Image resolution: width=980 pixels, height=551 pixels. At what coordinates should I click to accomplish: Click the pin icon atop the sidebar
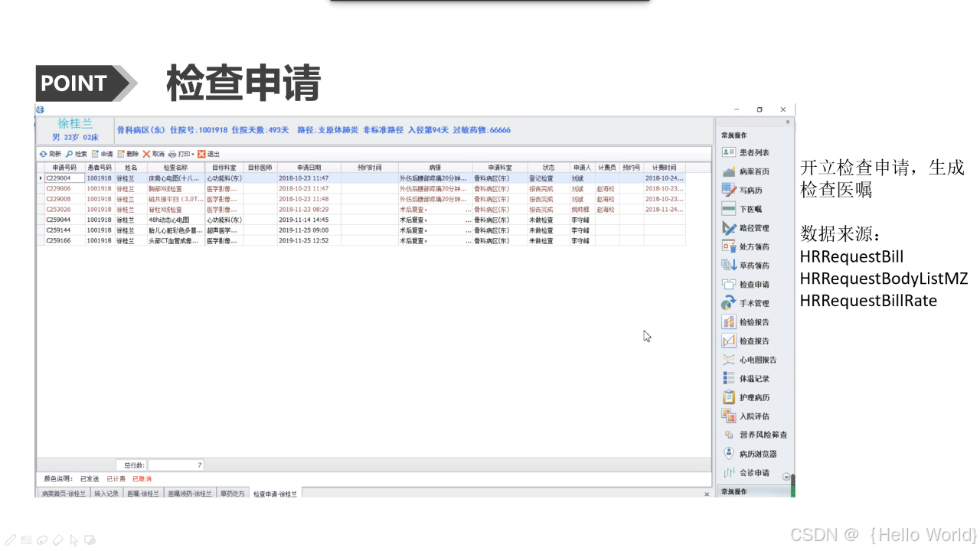coord(787,122)
